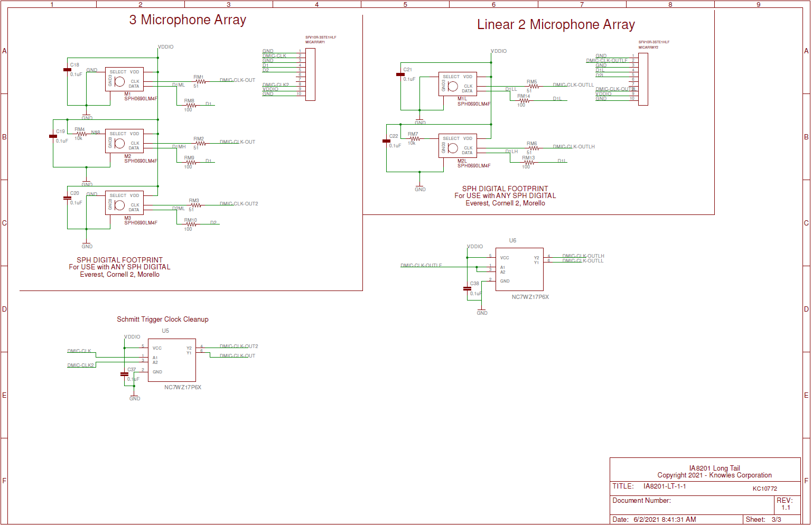Select resistor RM14 symbol
812x525 pixels.
[524, 101]
